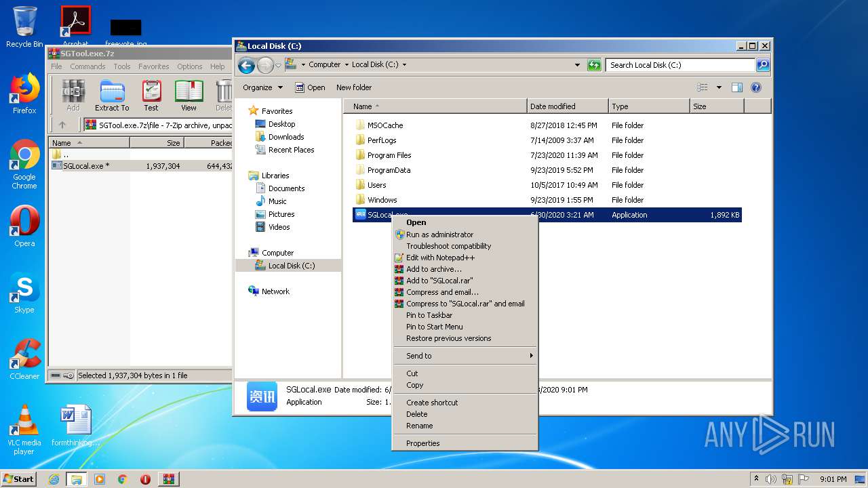868x488 pixels.
Task: Select the MSOCache folder row
Action: point(547,125)
